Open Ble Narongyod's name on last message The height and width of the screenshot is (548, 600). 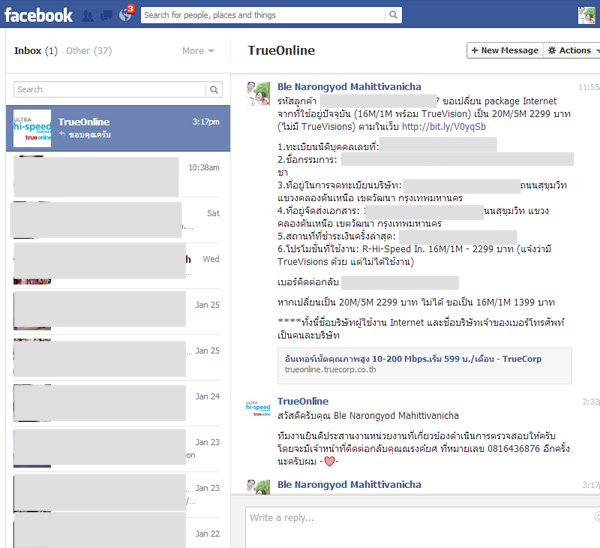pyautogui.click(x=349, y=485)
